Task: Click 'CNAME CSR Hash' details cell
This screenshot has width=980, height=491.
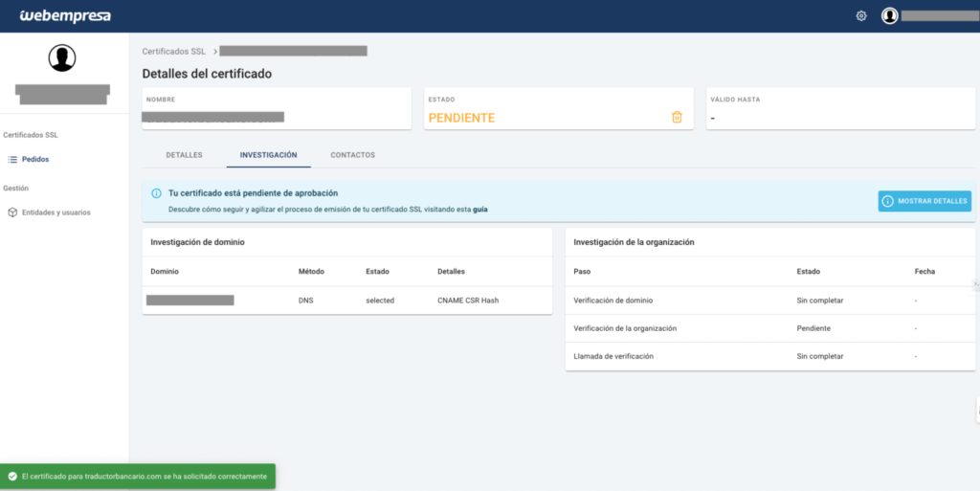Action: pyautogui.click(x=468, y=301)
